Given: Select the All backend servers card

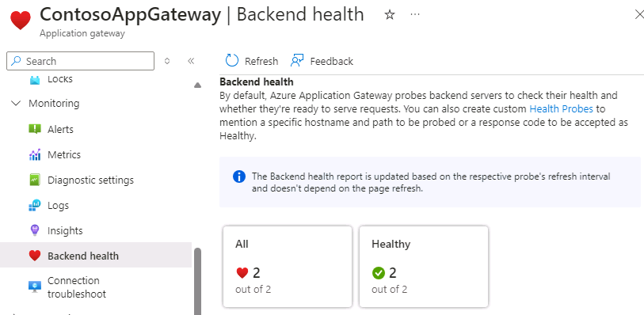Looking at the screenshot, I should point(288,267).
